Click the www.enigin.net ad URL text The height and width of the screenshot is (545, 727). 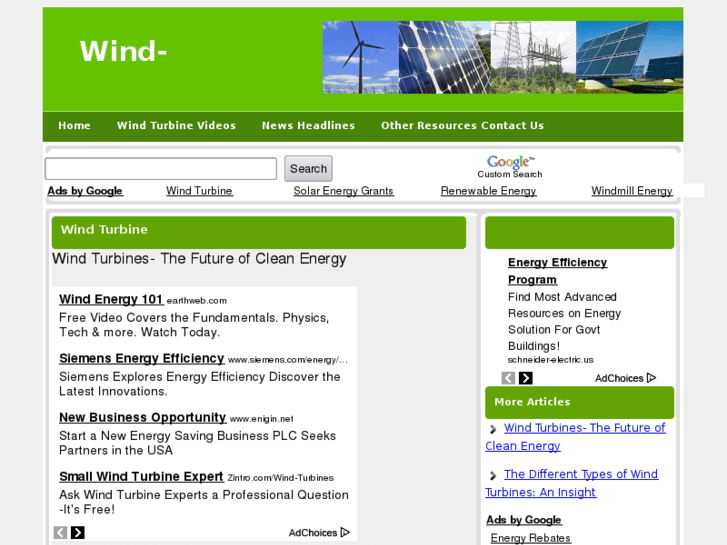coord(261,419)
